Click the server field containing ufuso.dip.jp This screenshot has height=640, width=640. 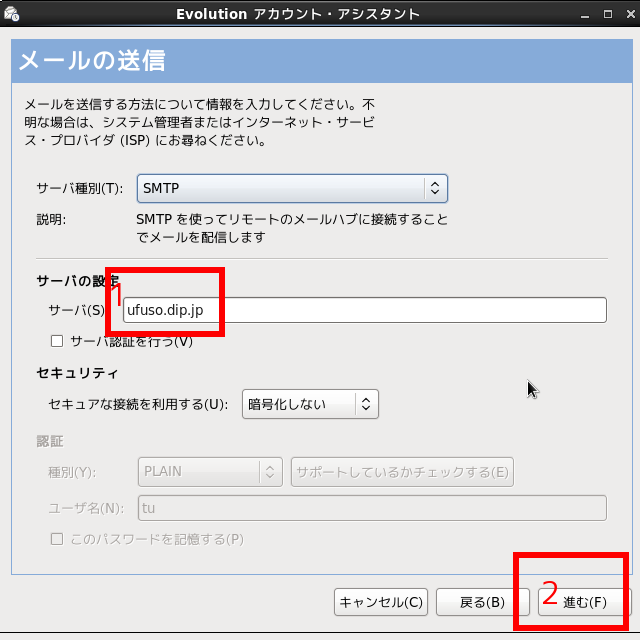tap(365, 310)
